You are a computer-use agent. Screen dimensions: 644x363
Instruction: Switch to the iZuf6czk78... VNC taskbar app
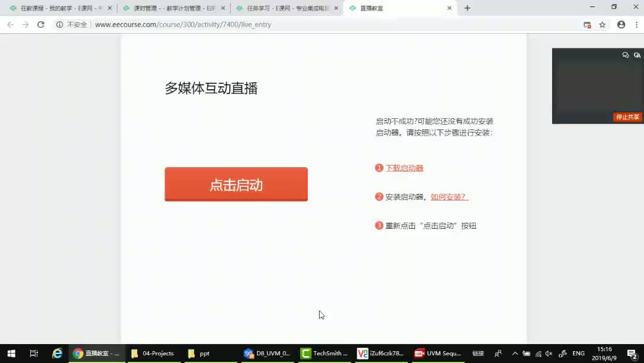point(381,353)
